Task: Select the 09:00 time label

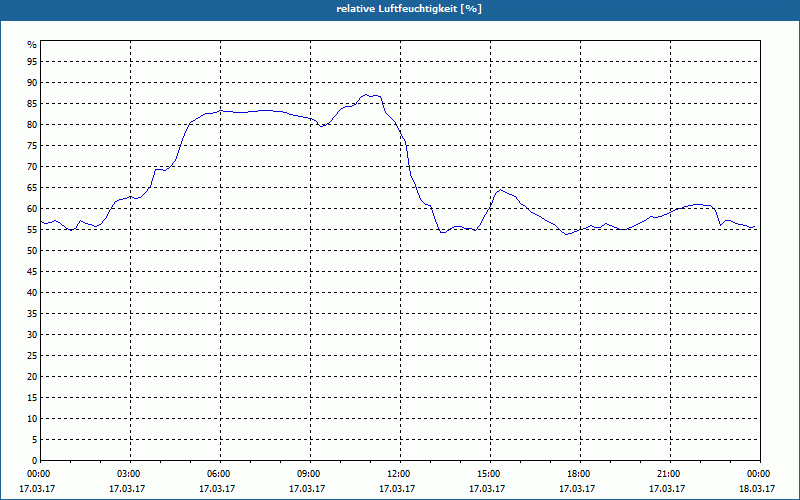Action: 311,474
